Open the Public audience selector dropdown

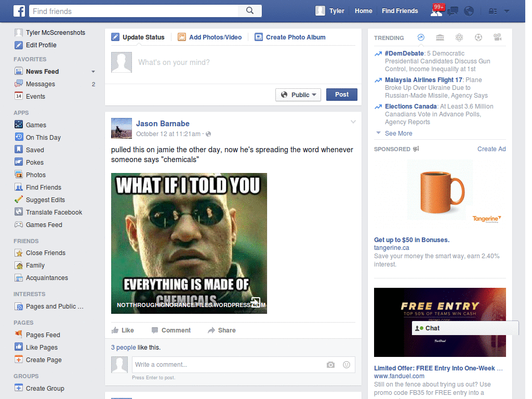(298, 95)
